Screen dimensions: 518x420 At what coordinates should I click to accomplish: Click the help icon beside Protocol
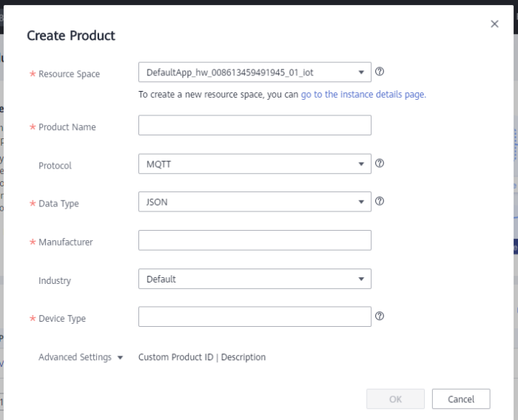click(x=380, y=163)
